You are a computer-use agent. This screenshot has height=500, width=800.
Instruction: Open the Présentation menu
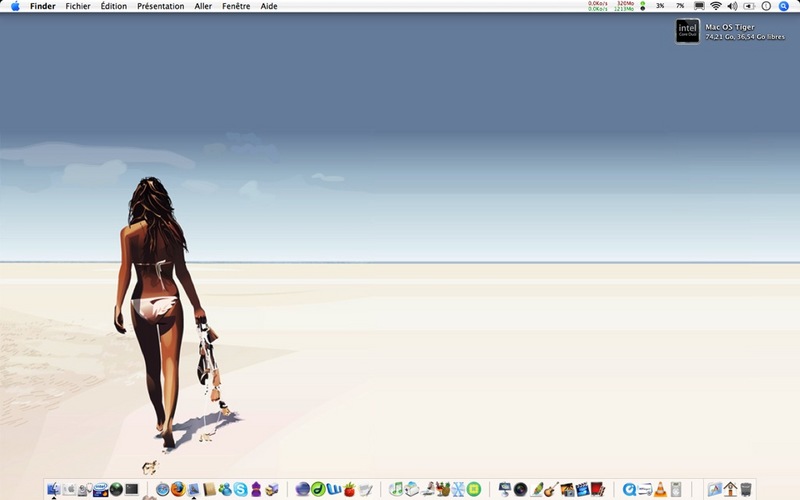point(160,6)
